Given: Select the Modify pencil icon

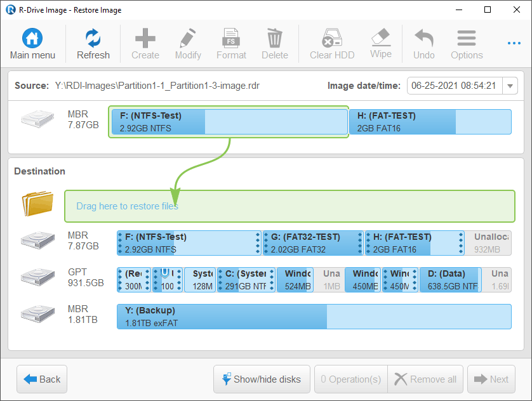Looking at the screenshot, I should [188, 39].
